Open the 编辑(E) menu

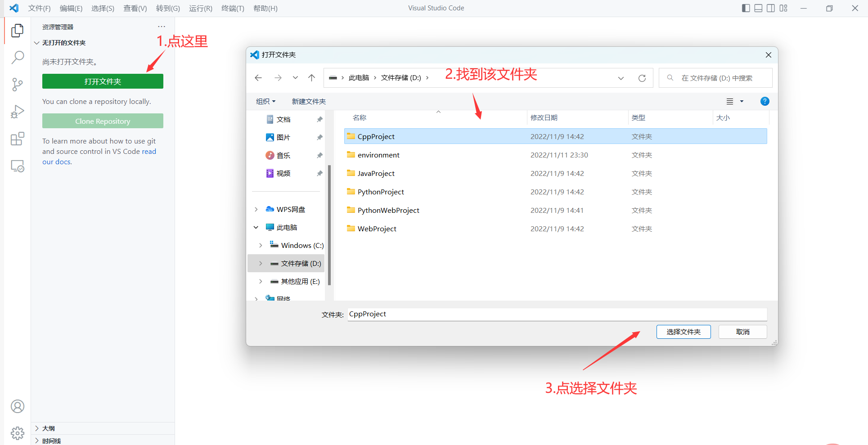(71, 8)
